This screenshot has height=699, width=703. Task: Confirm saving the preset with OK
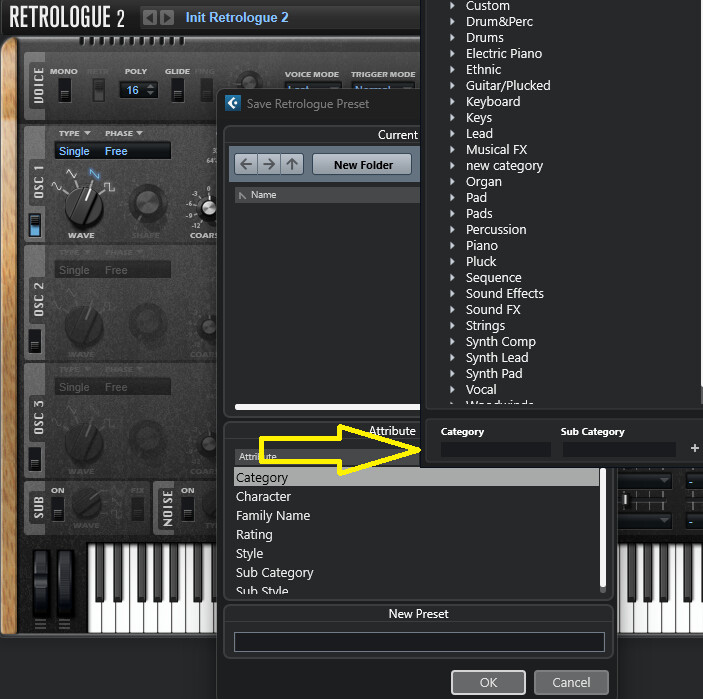pyautogui.click(x=488, y=682)
